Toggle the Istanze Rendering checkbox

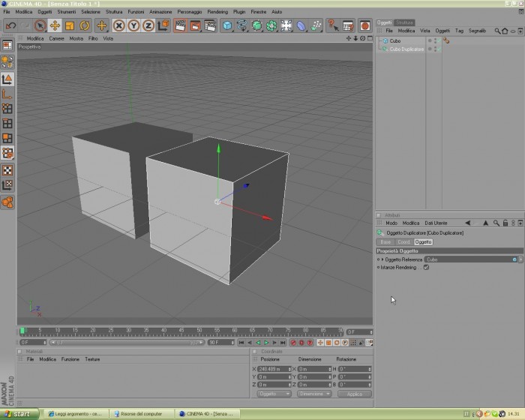click(426, 267)
